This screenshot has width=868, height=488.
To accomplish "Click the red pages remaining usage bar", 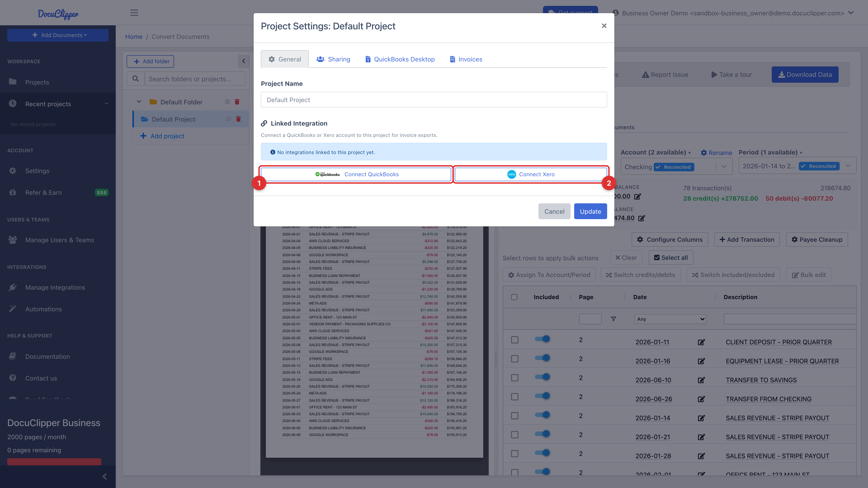I will 54,461.
